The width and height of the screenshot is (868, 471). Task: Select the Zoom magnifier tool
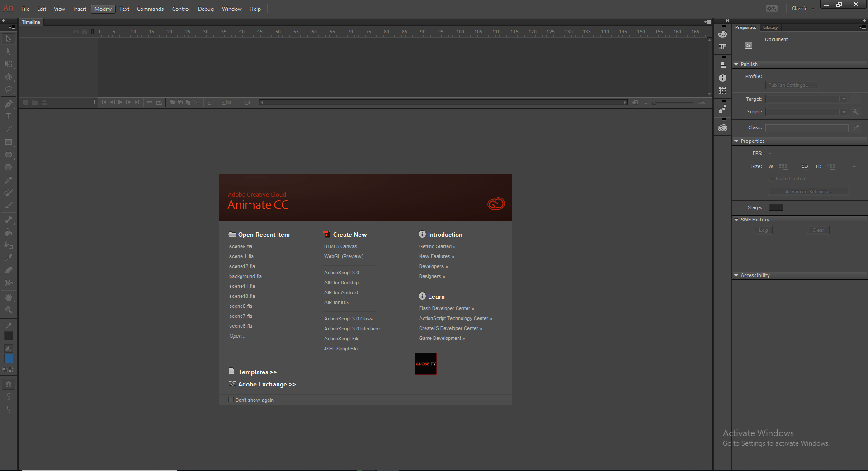click(9, 310)
